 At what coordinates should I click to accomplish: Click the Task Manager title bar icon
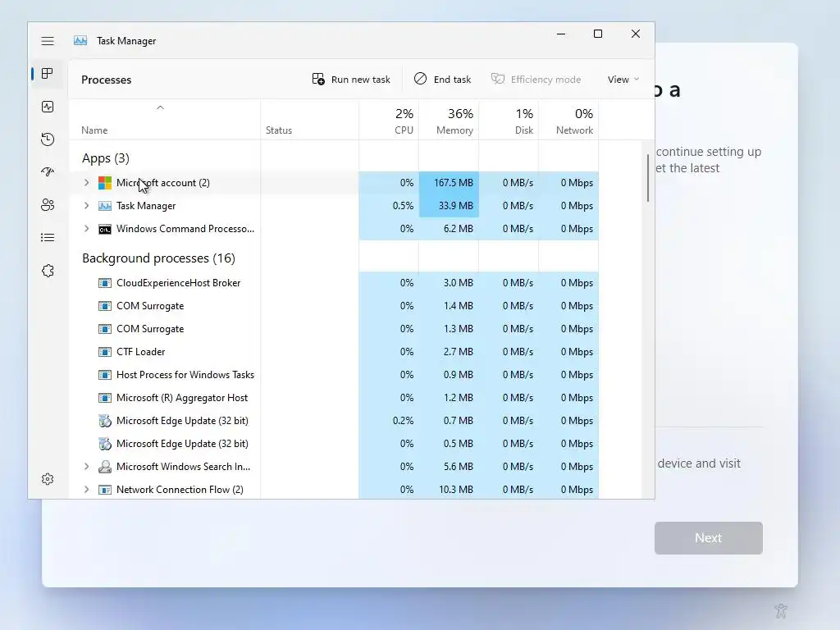click(80, 41)
